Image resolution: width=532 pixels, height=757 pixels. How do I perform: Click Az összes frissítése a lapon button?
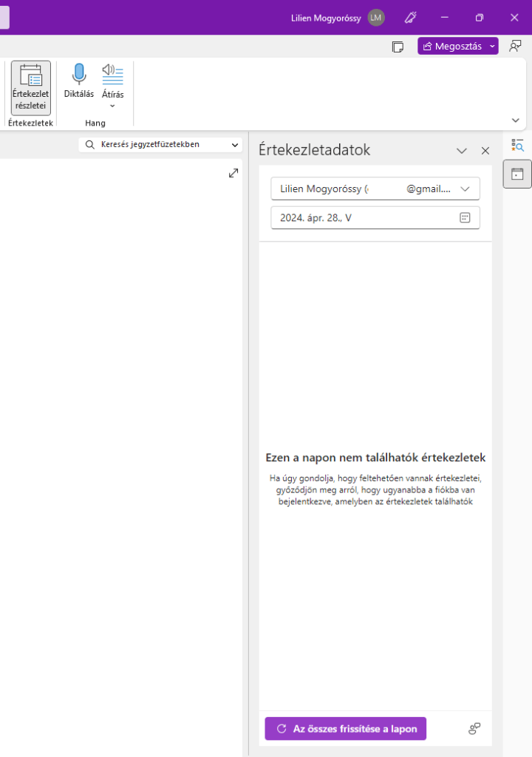346,729
